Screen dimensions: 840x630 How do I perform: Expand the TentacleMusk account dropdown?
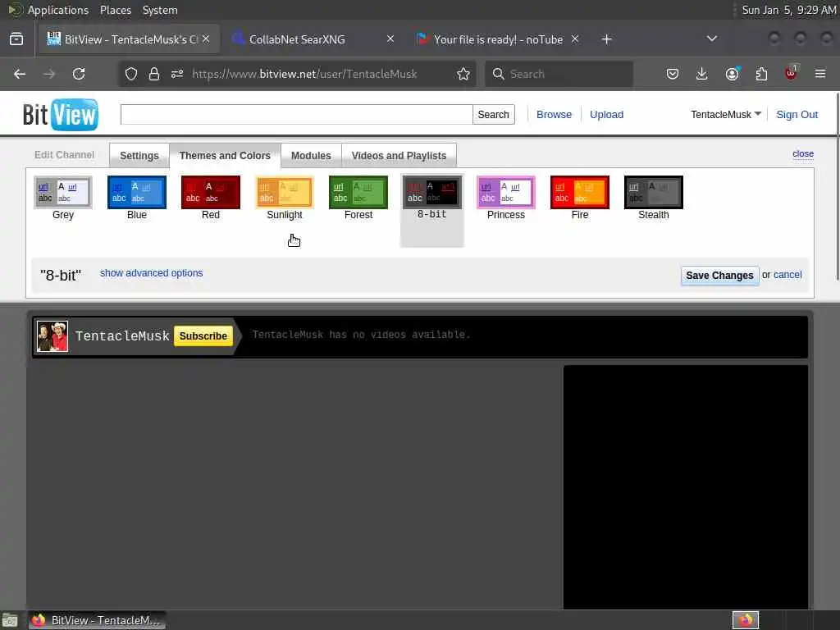[726, 115]
